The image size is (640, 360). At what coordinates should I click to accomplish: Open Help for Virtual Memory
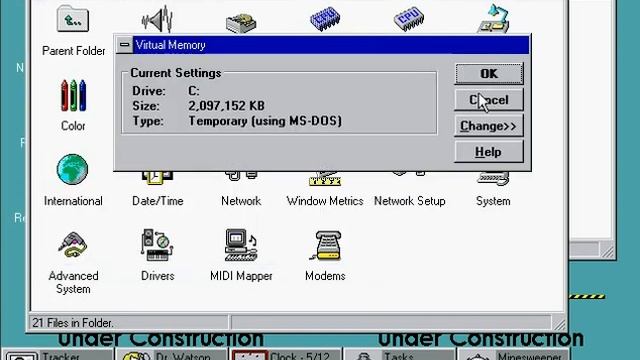(489, 152)
